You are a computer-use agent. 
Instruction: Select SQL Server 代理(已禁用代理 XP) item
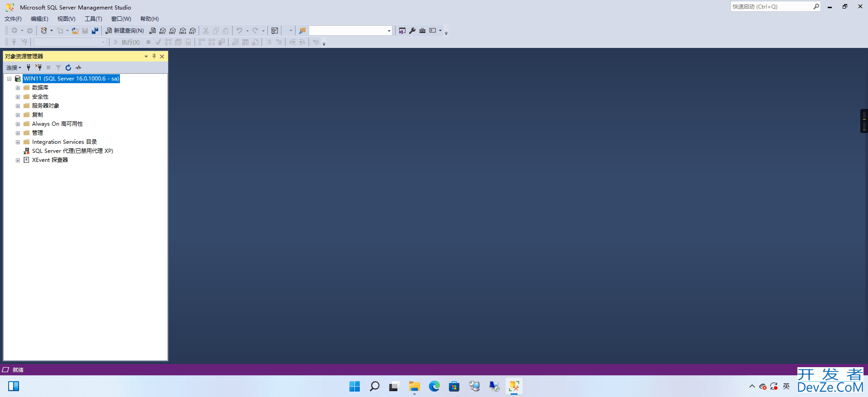[x=72, y=151]
